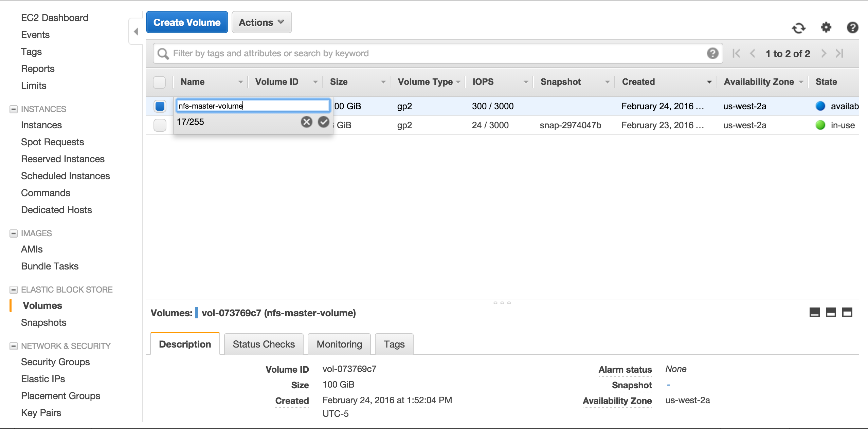Click the blue available state indicator

pos(820,106)
